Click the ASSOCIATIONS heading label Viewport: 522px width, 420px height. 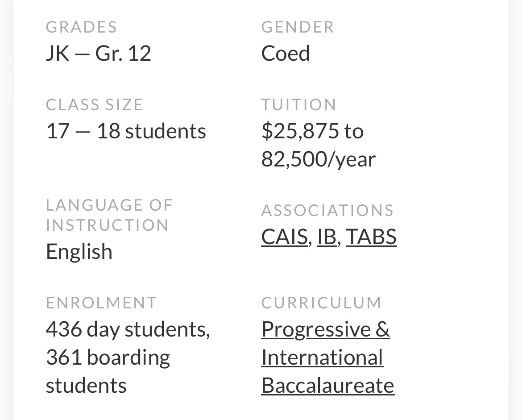pos(327,210)
